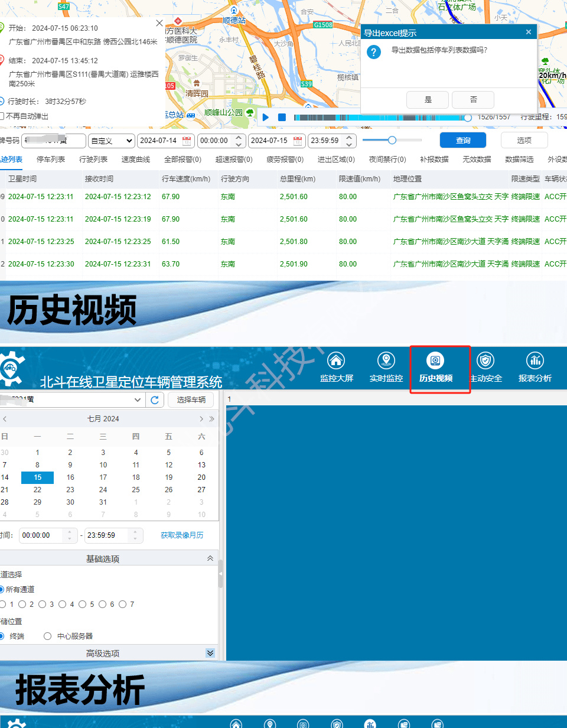This screenshot has height=728, width=567.
Task: Adjust the playback speed slider handle
Action: 392,140
